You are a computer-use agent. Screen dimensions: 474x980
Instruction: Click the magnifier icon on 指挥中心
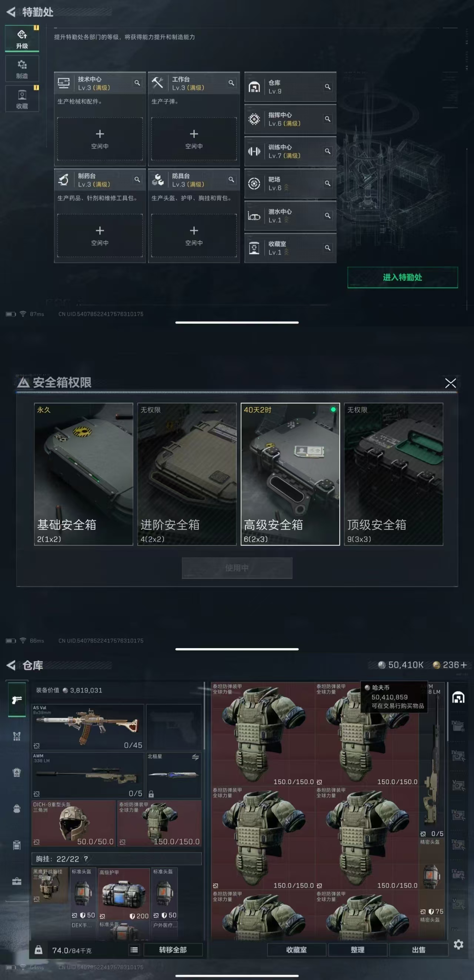[327, 119]
